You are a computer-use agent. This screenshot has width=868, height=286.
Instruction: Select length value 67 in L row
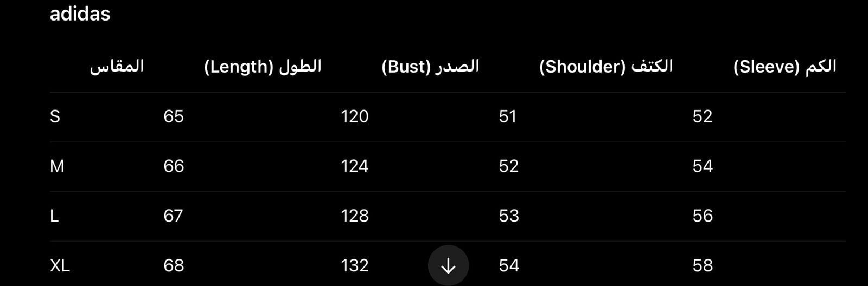[x=174, y=216]
